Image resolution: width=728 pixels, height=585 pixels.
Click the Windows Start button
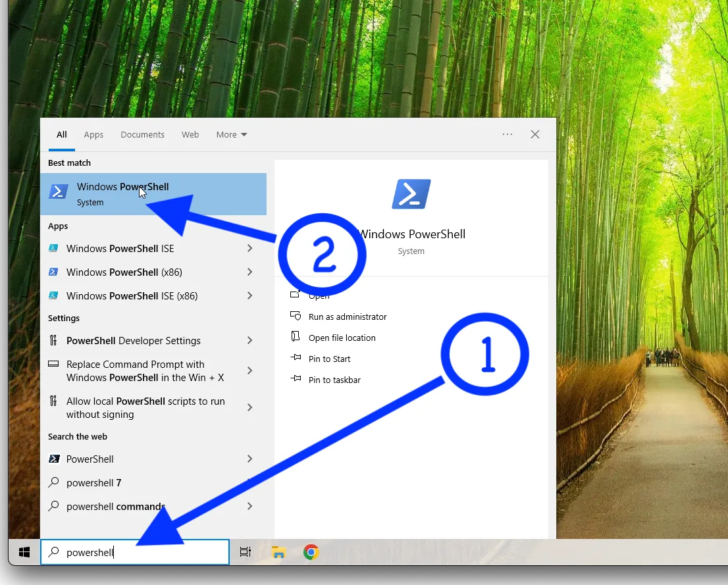pos(24,553)
